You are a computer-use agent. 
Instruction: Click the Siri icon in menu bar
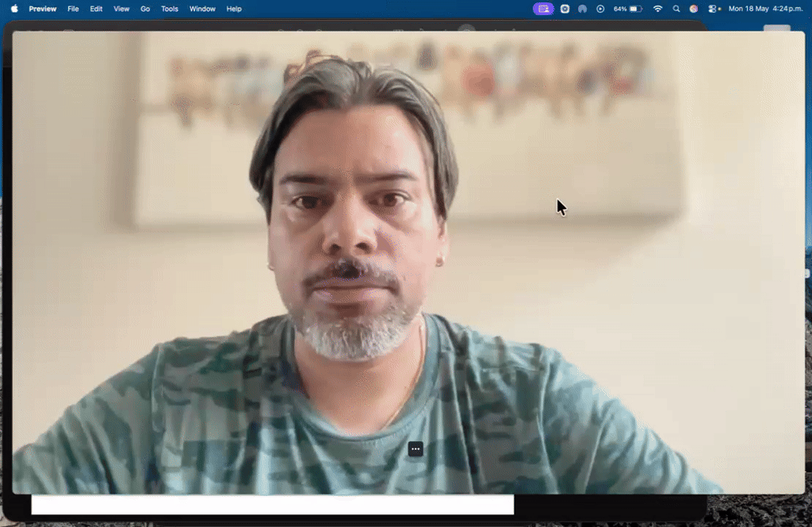pos(694,9)
